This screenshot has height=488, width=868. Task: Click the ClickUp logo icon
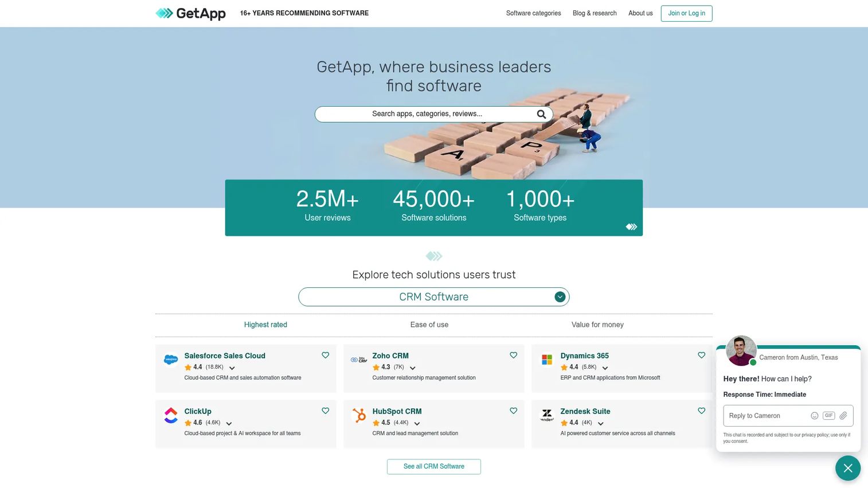pyautogui.click(x=171, y=415)
